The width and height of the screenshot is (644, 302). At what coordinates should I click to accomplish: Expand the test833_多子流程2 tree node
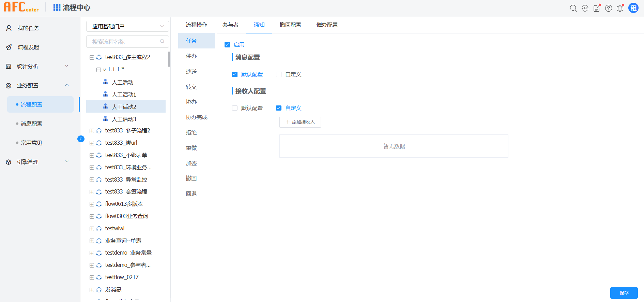92,131
